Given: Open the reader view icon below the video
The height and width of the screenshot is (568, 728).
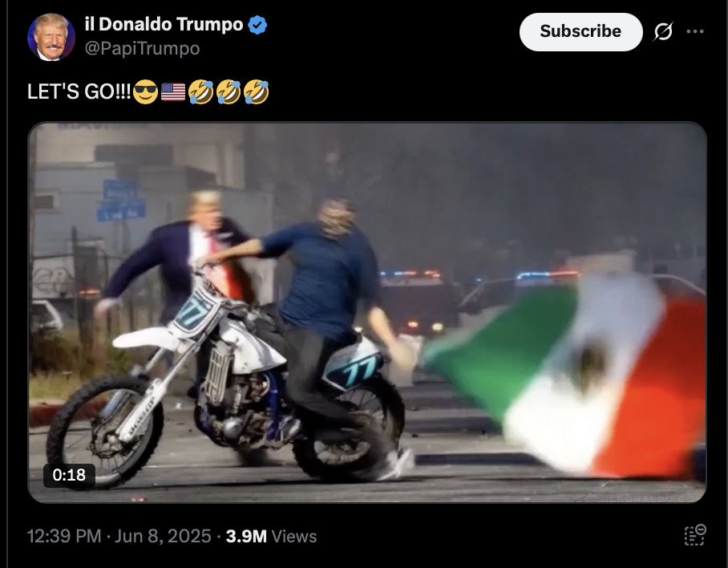Looking at the screenshot, I should (694, 535).
